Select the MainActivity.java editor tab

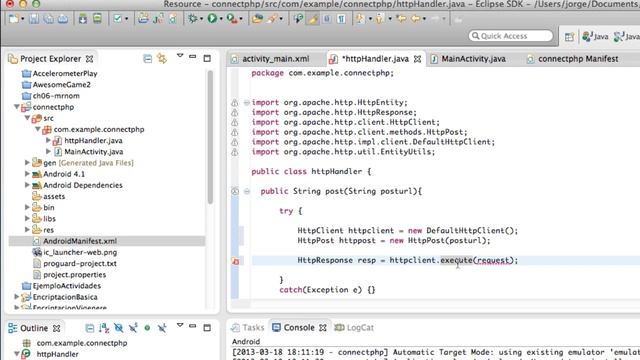(469, 59)
